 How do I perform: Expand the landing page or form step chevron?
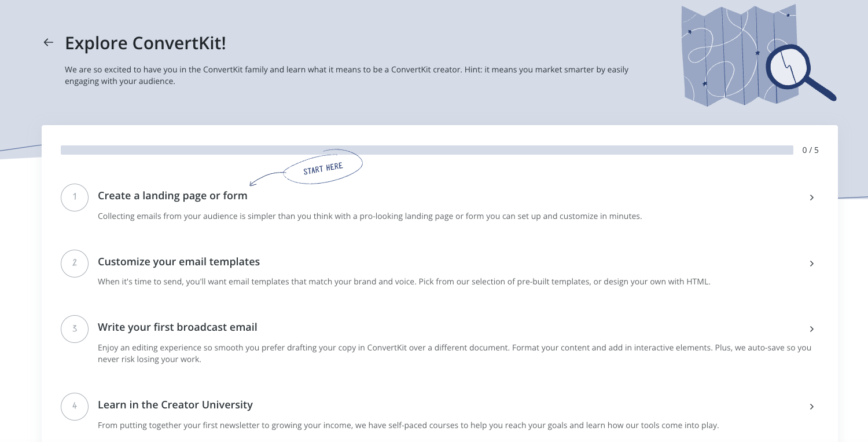coord(811,198)
